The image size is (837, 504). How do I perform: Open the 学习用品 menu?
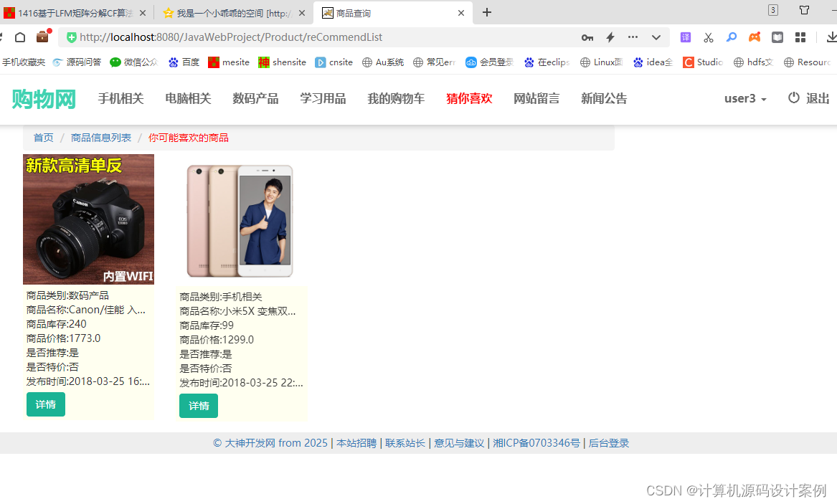[x=323, y=99]
